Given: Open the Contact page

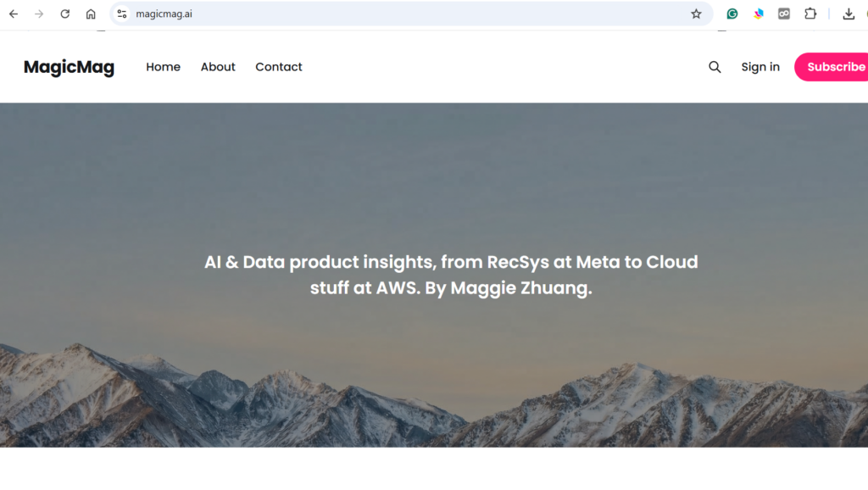Looking at the screenshot, I should point(279,67).
